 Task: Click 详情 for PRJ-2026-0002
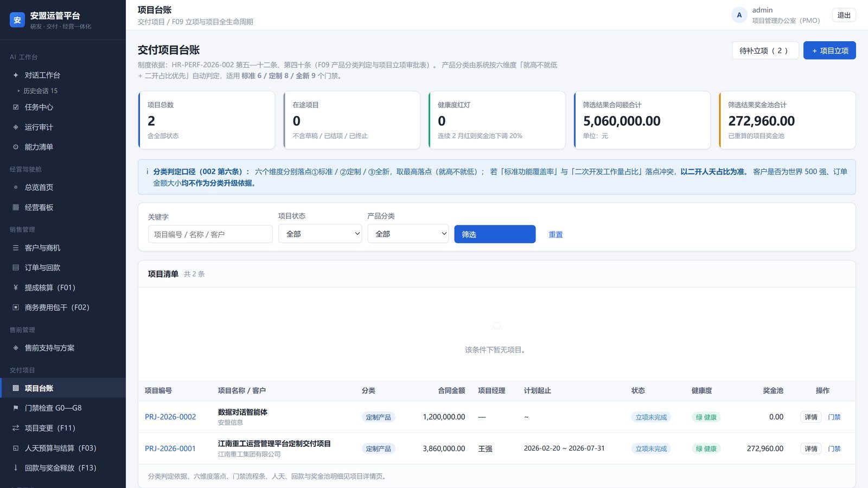(x=811, y=417)
